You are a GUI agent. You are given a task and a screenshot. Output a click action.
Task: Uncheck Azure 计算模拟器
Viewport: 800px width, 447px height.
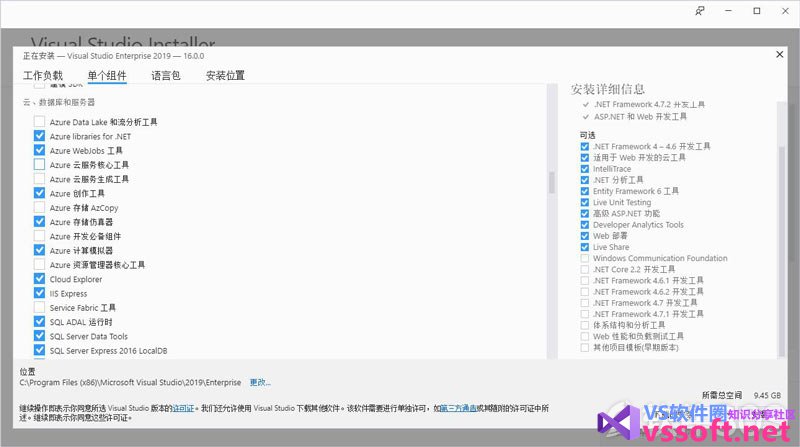click(39, 250)
